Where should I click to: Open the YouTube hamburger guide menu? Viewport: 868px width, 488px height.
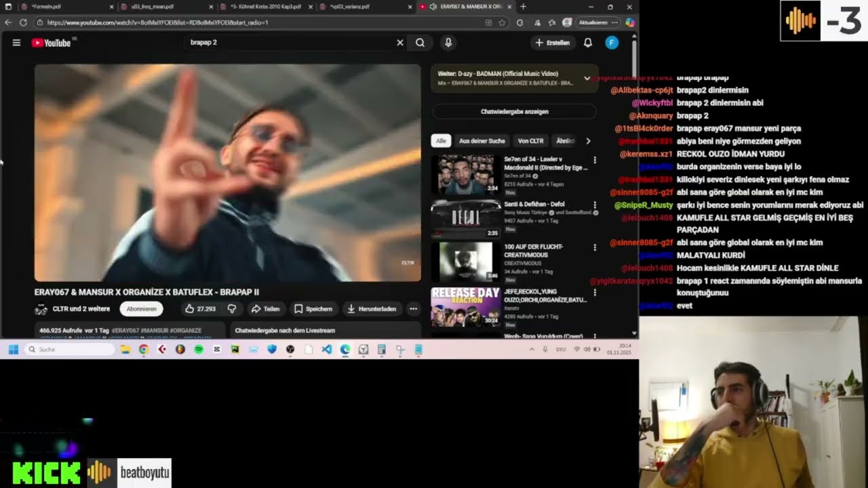pyautogui.click(x=16, y=43)
